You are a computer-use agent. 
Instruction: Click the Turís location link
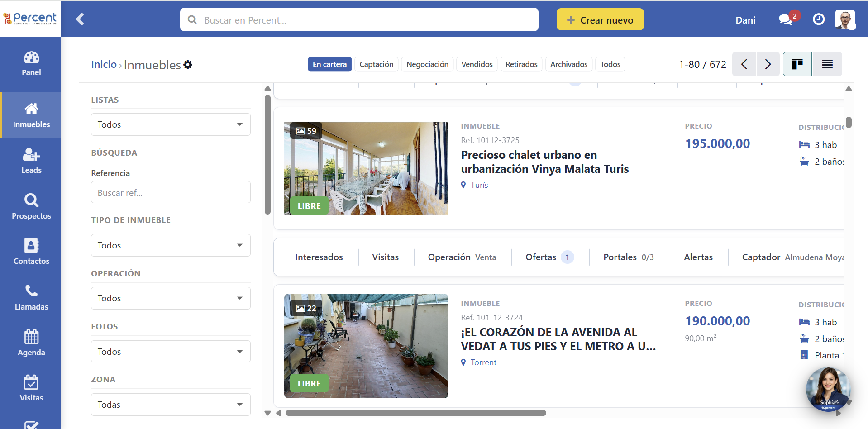(479, 185)
